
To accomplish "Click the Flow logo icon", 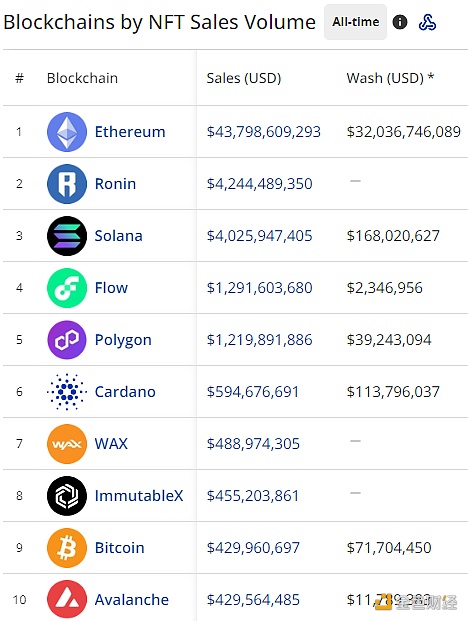I will 67,288.
